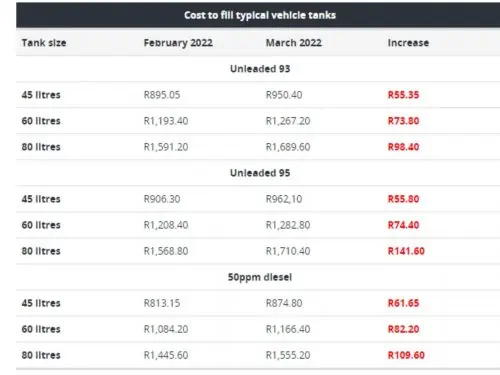Select the 'Increase' column header
Image resolution: width=500 pixels, height=375 pixels.
pyautogui.click(x=408, y=43)
